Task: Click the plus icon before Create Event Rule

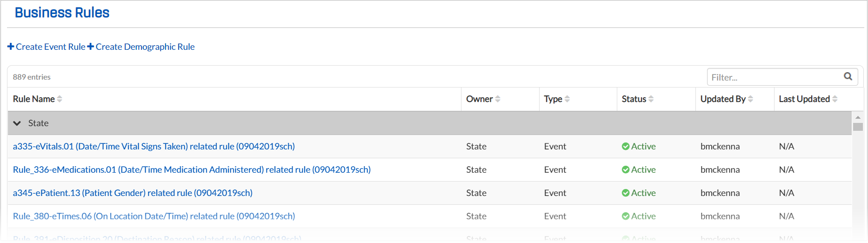Action: coord(11,47)
